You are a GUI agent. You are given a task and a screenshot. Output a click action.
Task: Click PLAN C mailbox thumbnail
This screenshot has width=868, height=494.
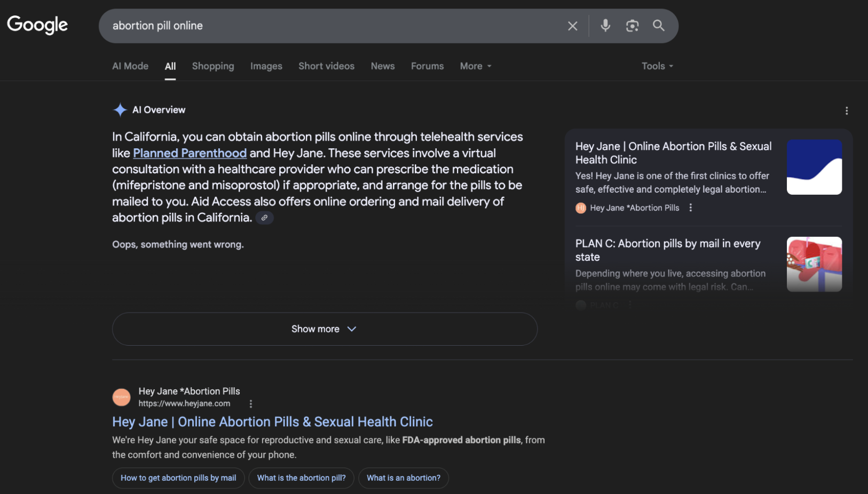[815, 264]
